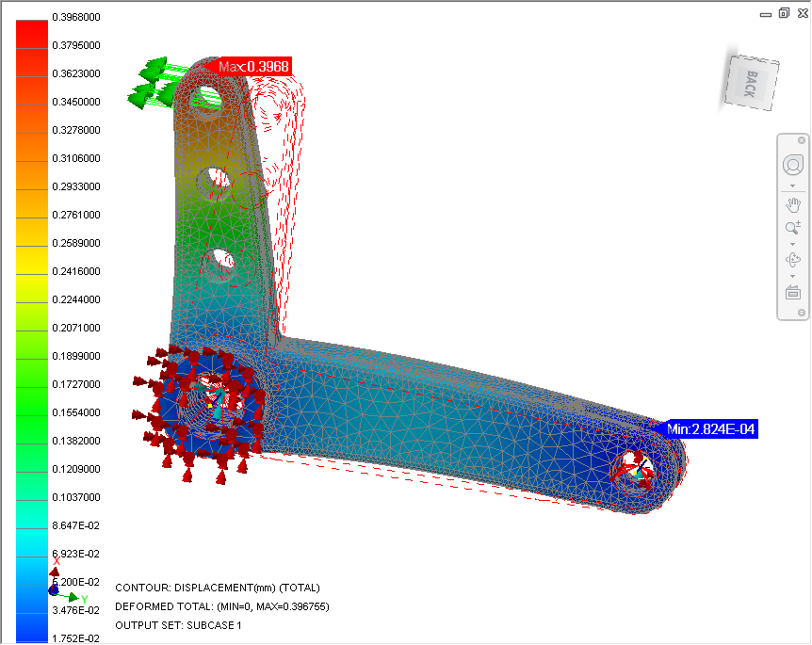Click the red constraint arrows on the hub
The image size is (812, 645).
200,413
